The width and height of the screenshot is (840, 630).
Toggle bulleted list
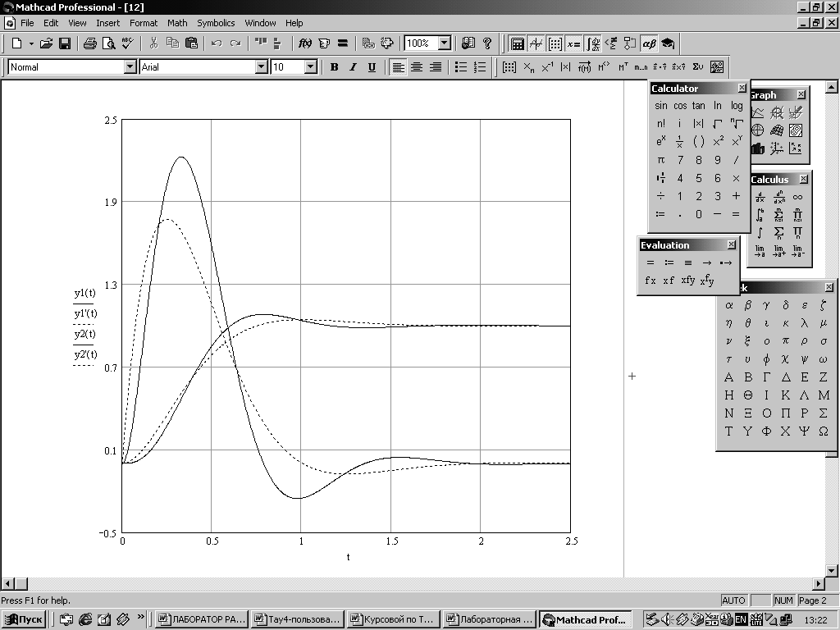tap(461, 67)
